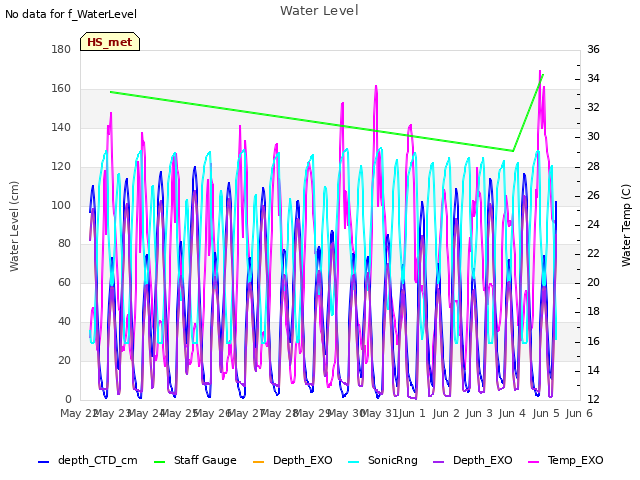Toggle the SonicRng legend entry
The image size is (640, 480).
point(383,460)
